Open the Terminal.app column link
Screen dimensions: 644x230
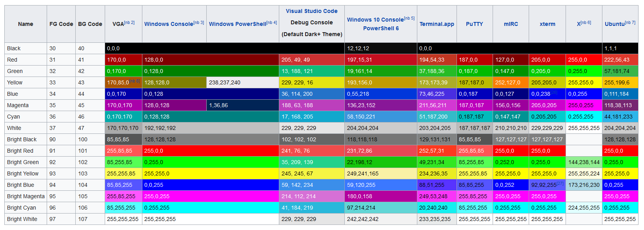437,24
